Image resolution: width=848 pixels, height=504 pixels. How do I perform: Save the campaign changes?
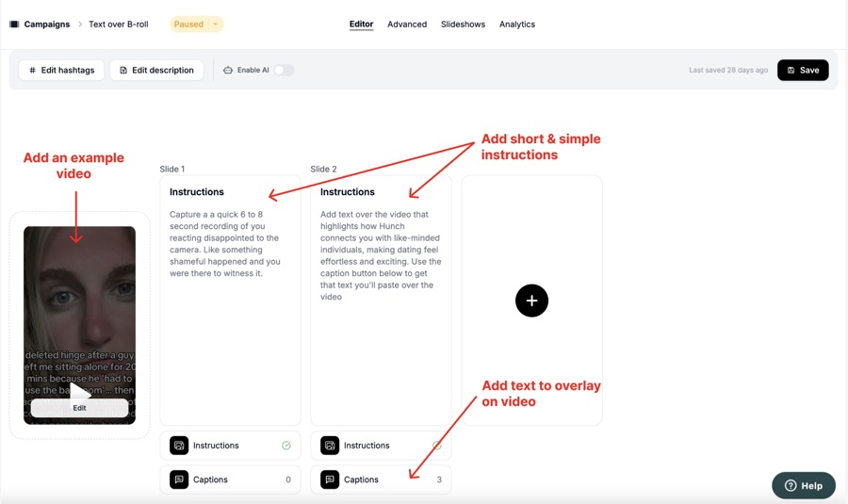[x=803, y=71]
